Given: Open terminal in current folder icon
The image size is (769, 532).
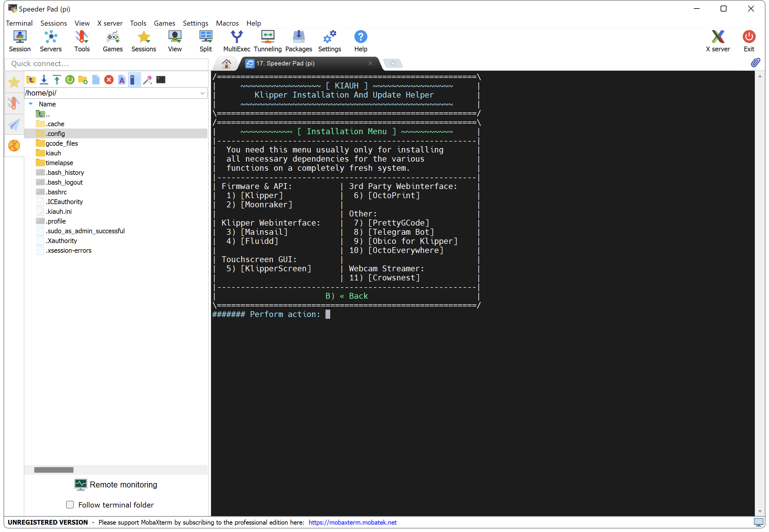Looking at the screenshot, I should (161, 80).
